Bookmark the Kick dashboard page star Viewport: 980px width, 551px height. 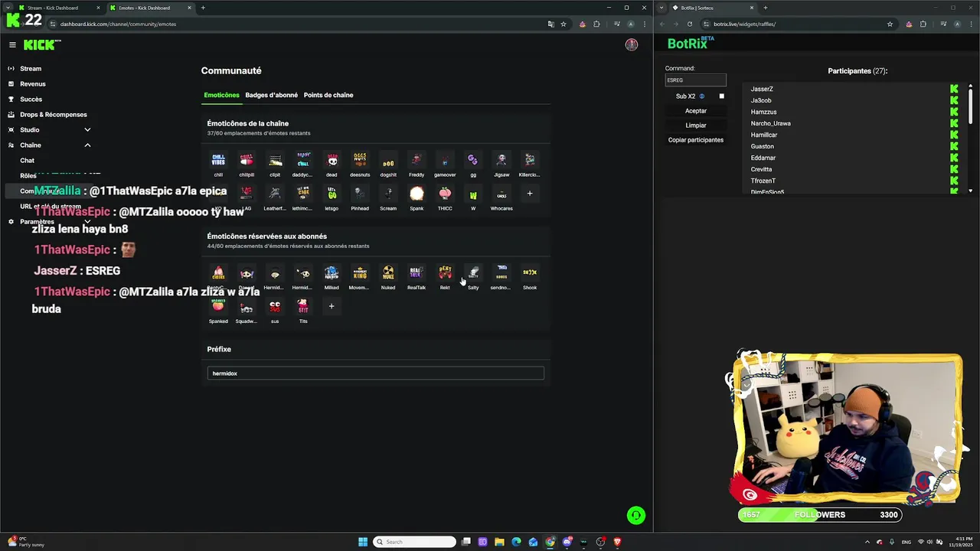[563, 24]
